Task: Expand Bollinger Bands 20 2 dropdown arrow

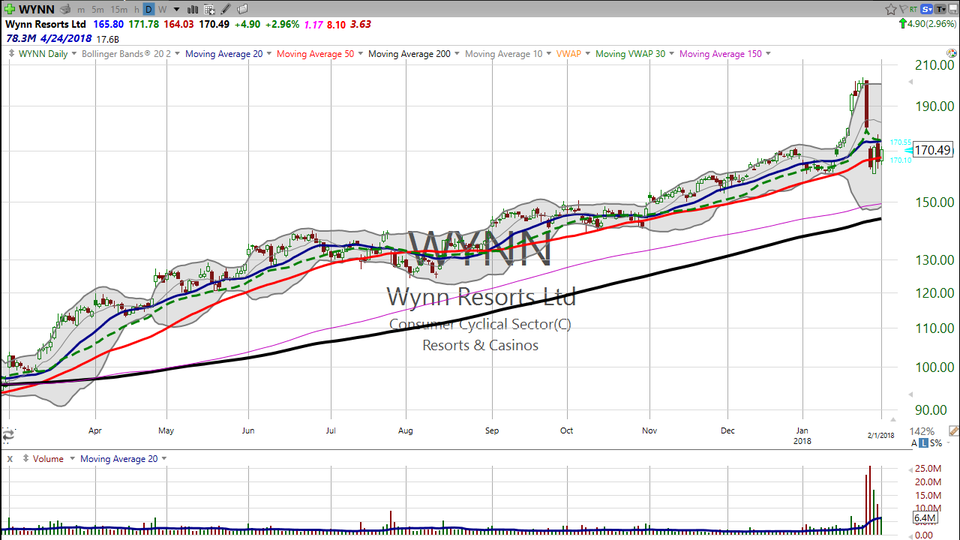Action: [178, 54]
